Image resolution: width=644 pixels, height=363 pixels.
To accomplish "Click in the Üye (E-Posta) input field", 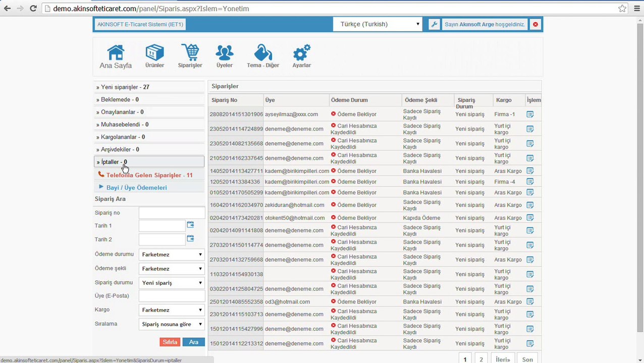I will point(172,296).
